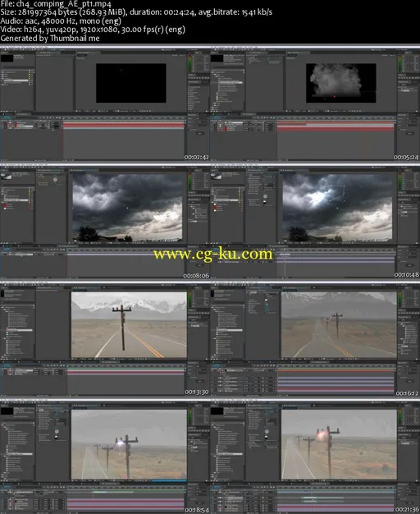Click the 00:02:42 timestamp label
The width and height of the screenshot is (420, 514).
click(x=197, y=158)
